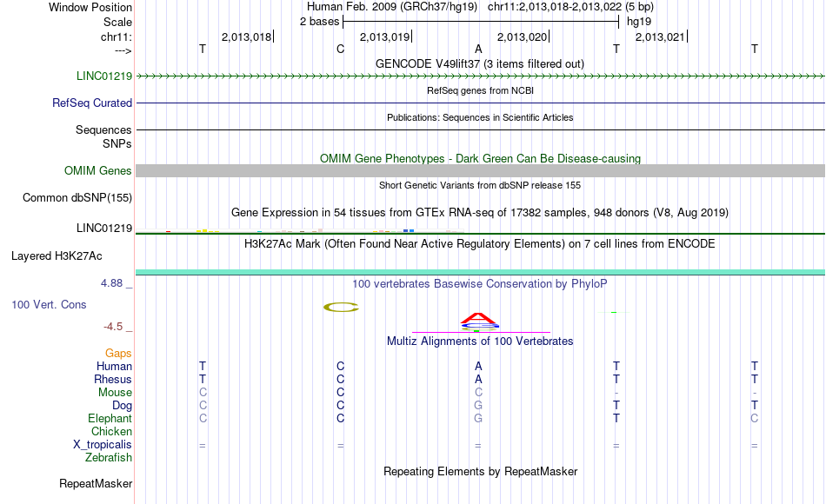Click base A in the reference sequence row
The width and height of the screenshot is (826, 504).
(x=478, y=49)
